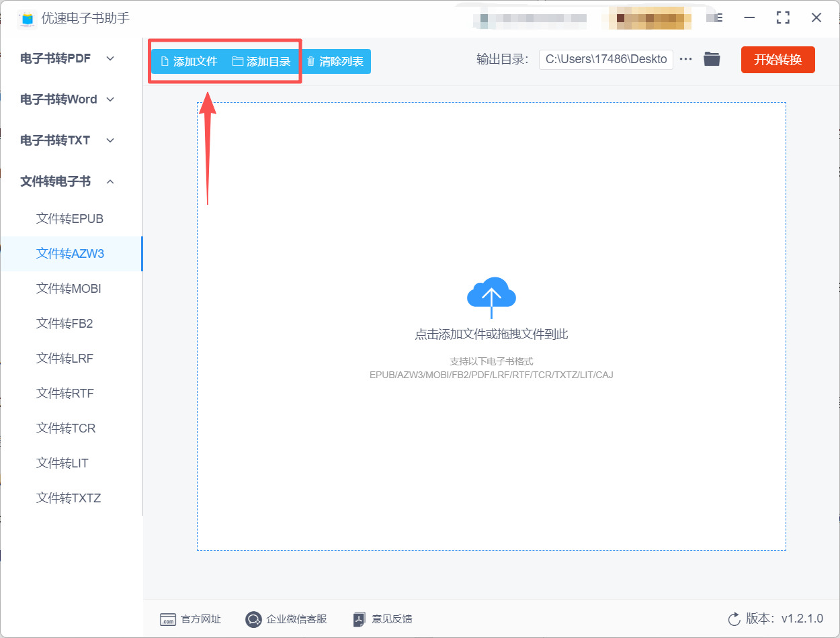
Task: Expand the 电子书转Word section
Action: click(x=68, y=99)
